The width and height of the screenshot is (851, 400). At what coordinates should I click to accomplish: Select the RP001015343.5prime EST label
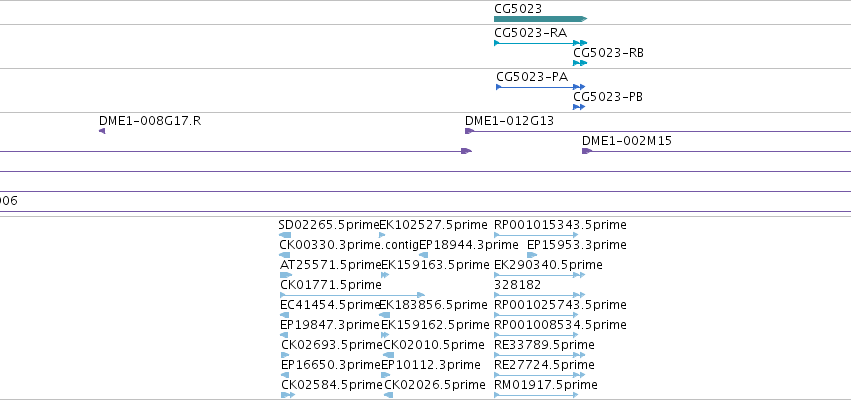click(x=560, y=225)
